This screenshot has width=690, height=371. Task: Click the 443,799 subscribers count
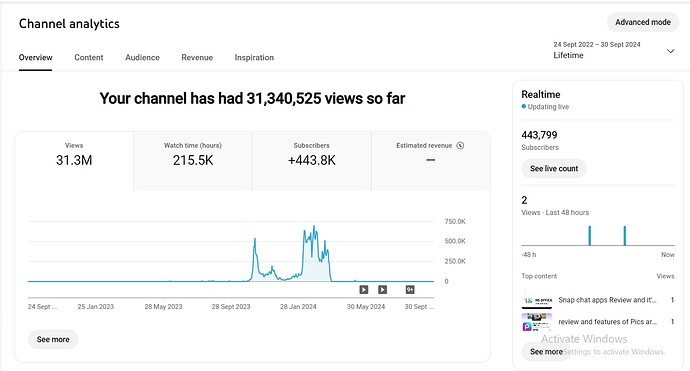[x=539, y=135]
